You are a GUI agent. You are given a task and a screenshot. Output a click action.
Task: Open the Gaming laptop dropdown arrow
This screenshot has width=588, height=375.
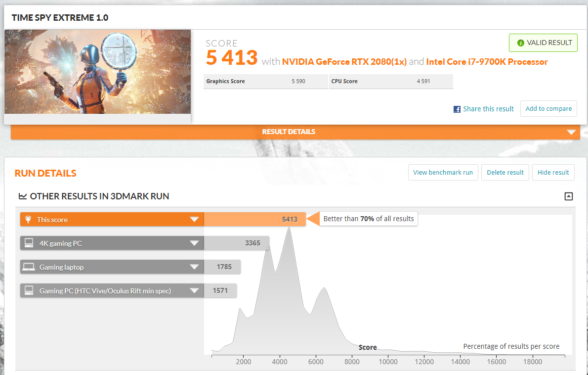(x=194, y=267)
